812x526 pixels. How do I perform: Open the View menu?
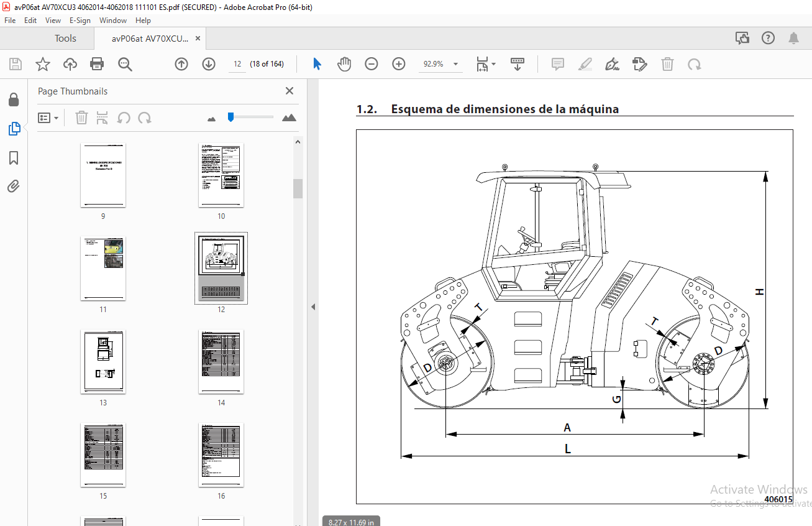(53, 21)
